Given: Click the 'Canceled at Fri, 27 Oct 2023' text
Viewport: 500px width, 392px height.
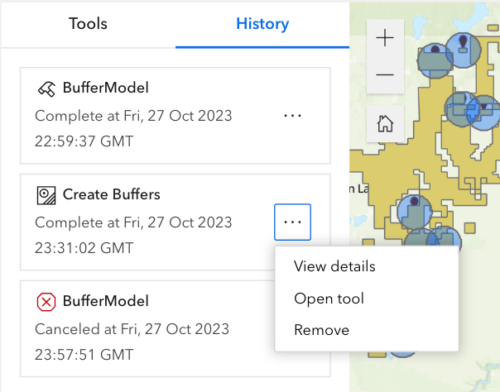Looking at the screenshot, I should coord(132,329).
